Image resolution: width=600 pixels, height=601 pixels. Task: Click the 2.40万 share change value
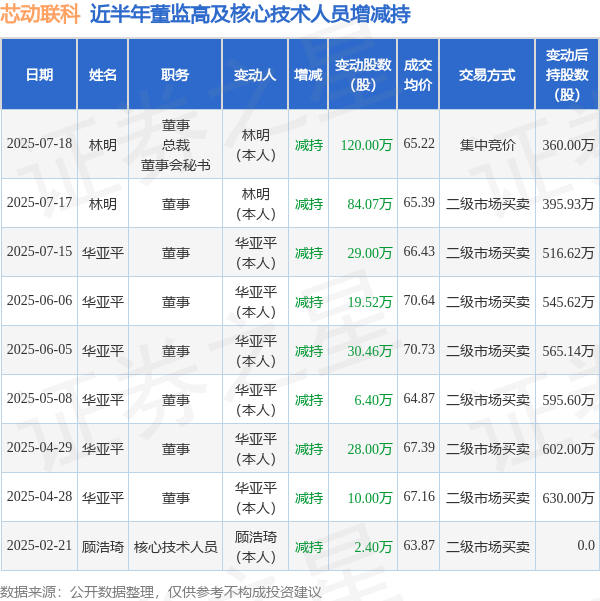[x=373, y=547]
